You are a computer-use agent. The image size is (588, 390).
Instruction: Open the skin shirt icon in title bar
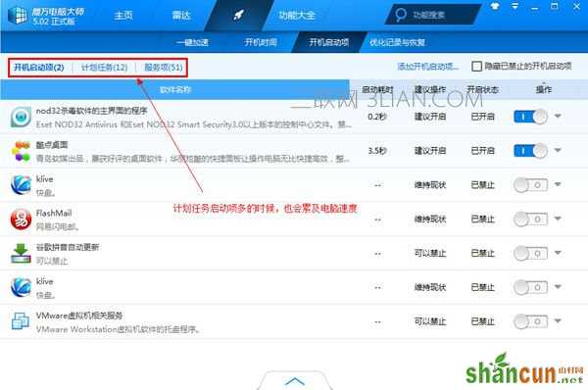(x=495, y=7)
